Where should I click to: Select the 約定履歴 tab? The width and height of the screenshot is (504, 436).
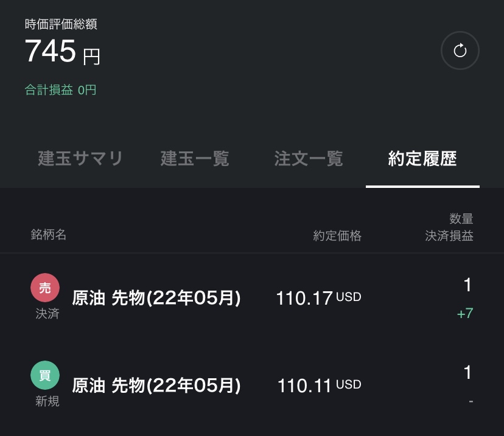(x=422, y=159)
